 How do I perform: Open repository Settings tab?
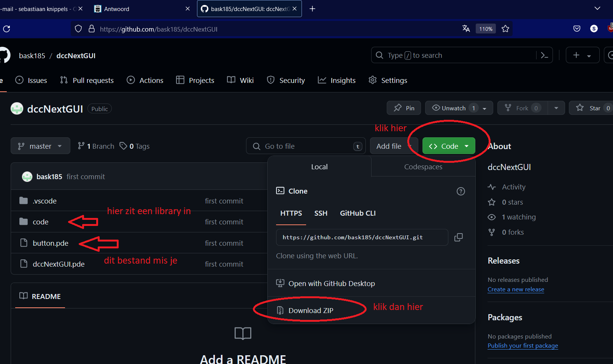pyautogui.click(x=388, y=80)
